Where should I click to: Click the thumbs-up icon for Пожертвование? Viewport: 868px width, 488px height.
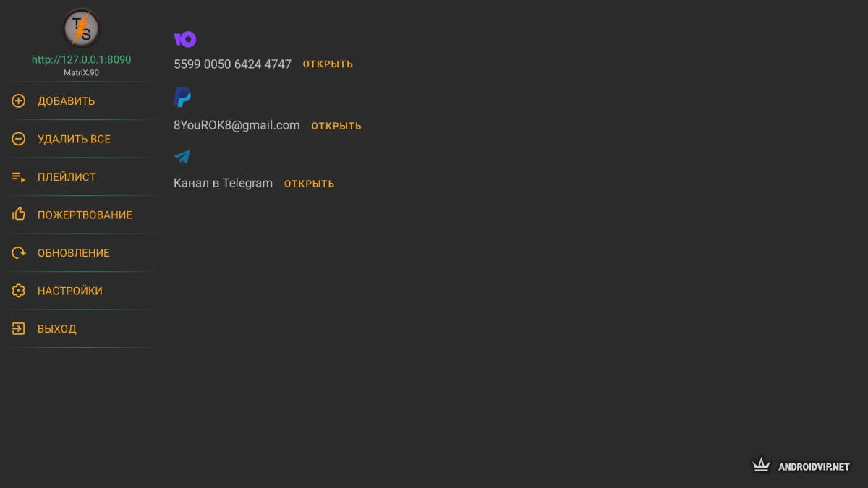(19, 215)
